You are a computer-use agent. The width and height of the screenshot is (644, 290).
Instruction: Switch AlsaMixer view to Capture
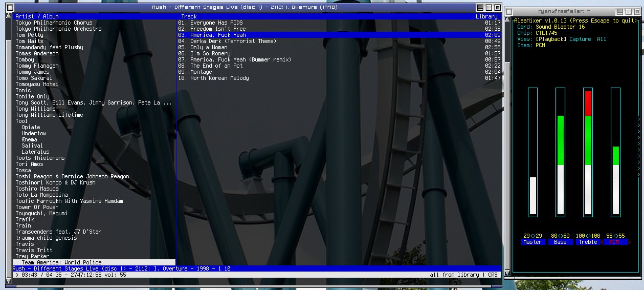(580, 39)
